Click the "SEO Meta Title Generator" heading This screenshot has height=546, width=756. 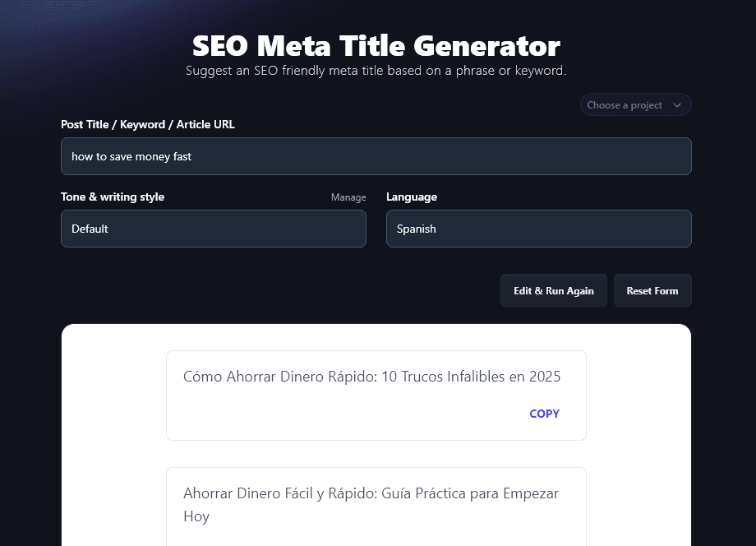376,45
